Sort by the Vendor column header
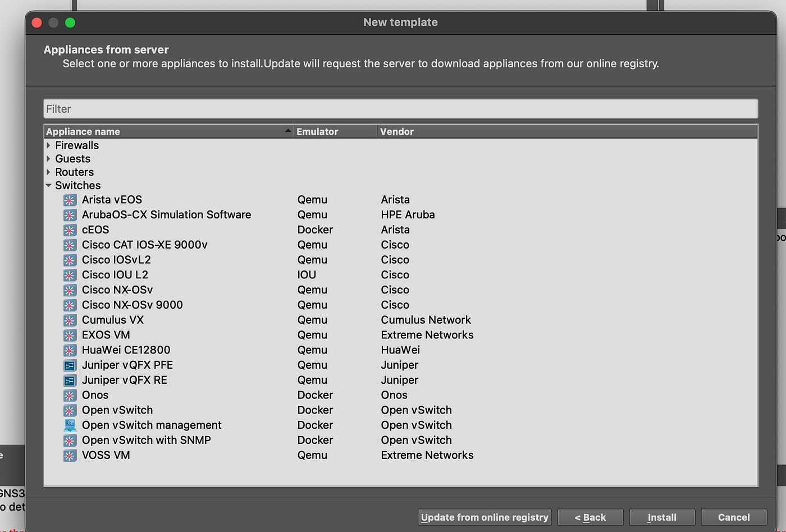786x532 pixels. [x=567, y=131]
